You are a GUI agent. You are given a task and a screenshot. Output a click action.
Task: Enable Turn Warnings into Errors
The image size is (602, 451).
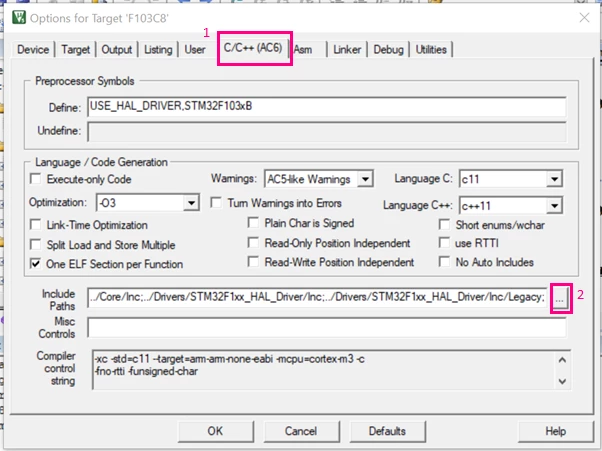coord(216,203)
